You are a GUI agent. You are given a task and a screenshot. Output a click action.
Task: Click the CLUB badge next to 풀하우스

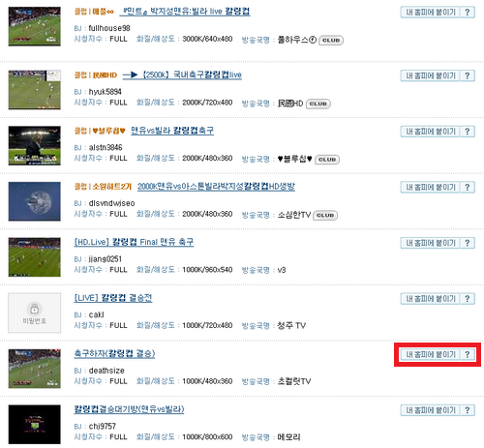331,41
